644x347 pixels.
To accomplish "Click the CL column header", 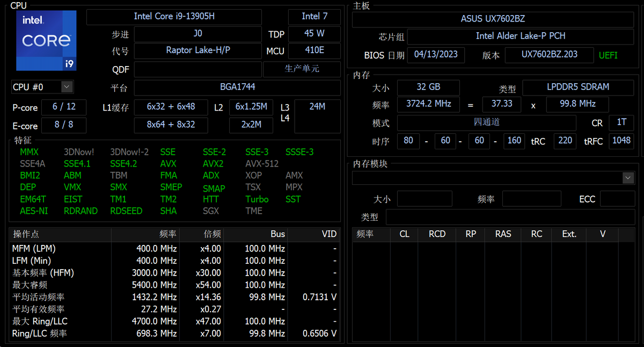I will click(404, 234).
